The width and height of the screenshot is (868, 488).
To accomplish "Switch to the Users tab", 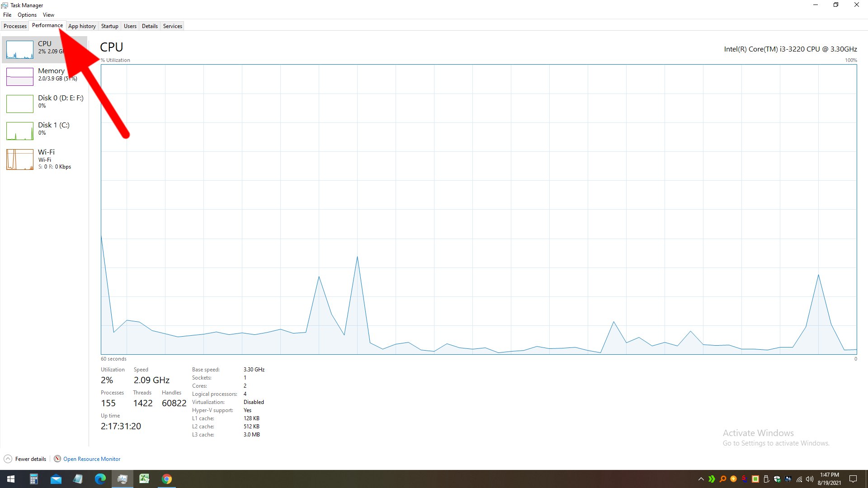I will [130, 26].
